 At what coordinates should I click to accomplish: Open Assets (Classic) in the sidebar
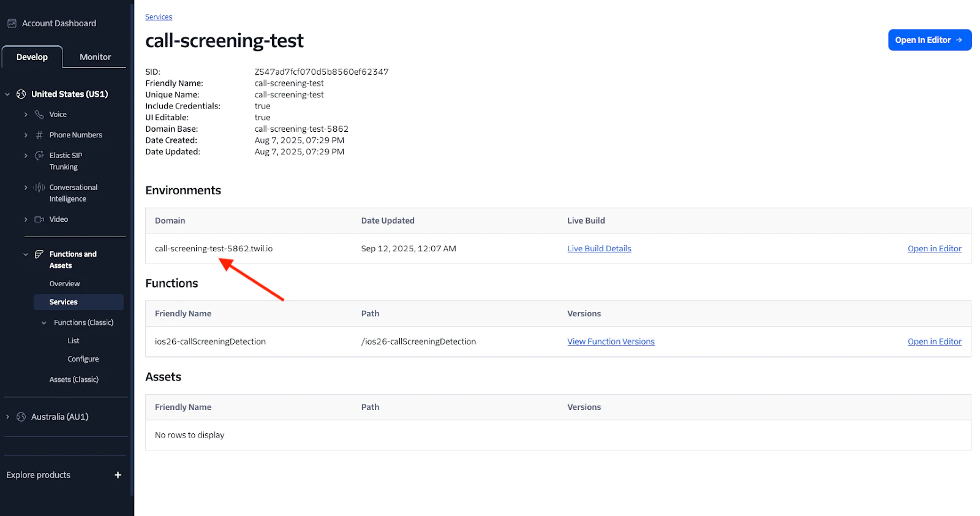tap(73, 380)
